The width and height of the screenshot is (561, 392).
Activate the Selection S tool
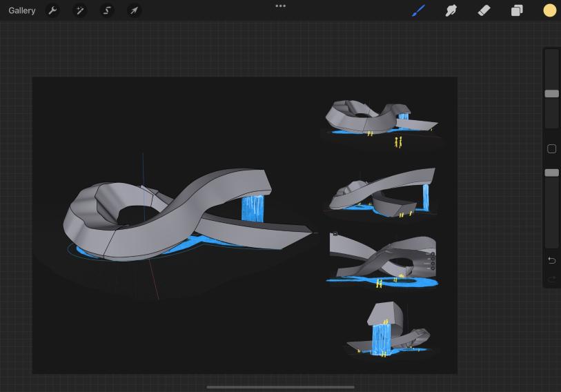coord(107,10)
